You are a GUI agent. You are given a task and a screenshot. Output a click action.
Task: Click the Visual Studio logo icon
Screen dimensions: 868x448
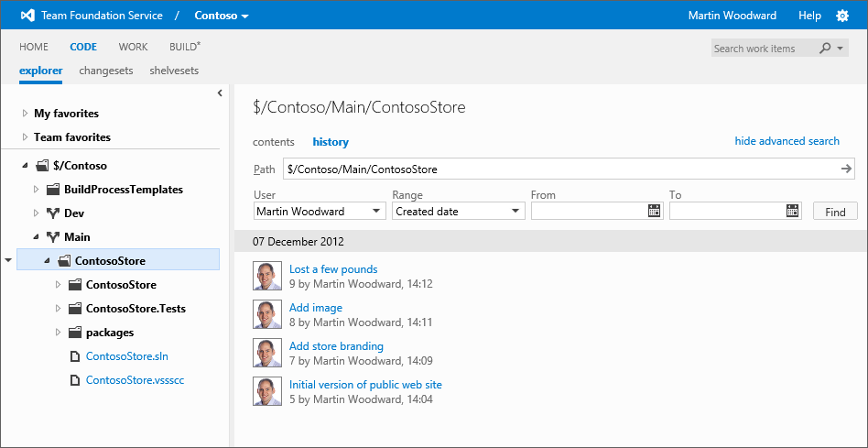click(x=28, y=16)
